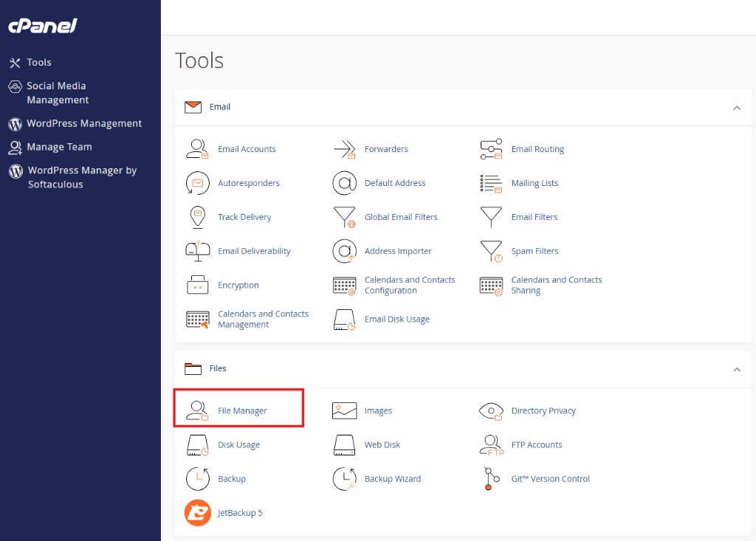This screenshot has width=756, height=541.
Task: Collapse the Email section chevron
Action: [x=737, y=108]
